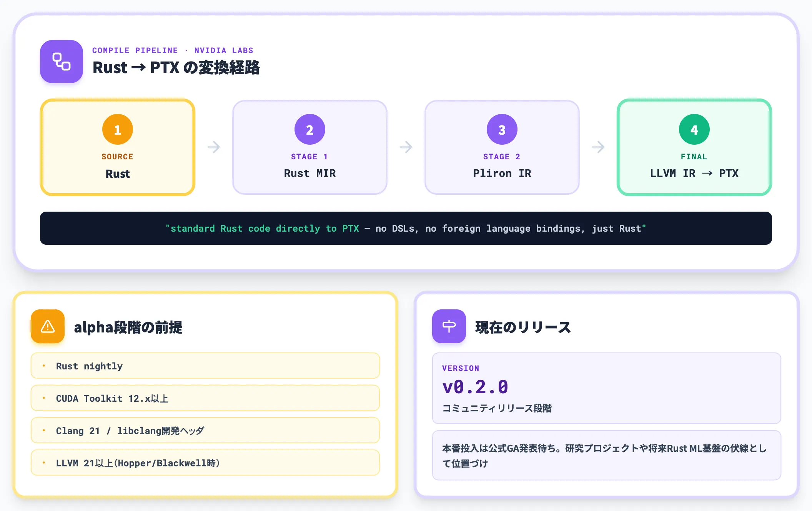Click the purple pipeline icon beside the title
The image size is (812, 511).
62,62
